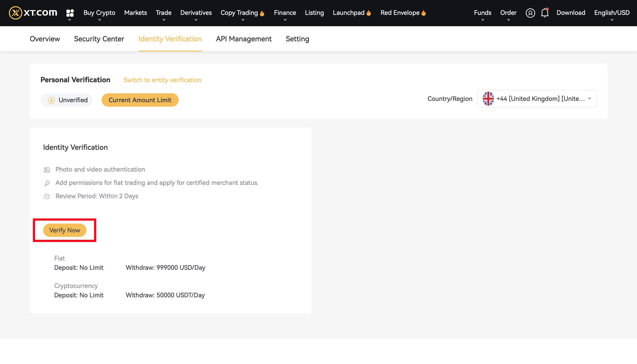The height and width of the screenshot is (364, 637).
Task: Open the user profile icon
Action: coord(530,13)
